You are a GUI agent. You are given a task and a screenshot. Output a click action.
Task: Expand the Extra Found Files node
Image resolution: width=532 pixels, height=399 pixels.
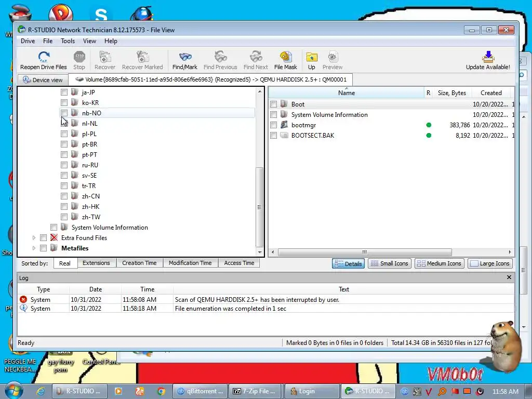pyautogui.click(x=34, y=238)
